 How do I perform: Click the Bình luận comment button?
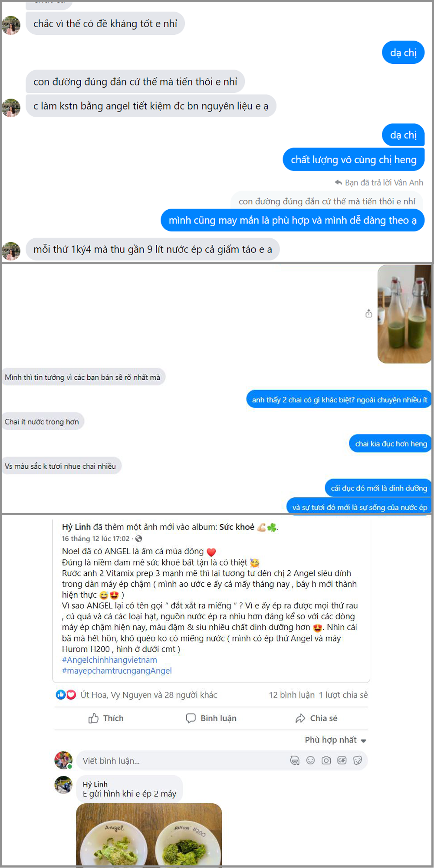211,718
